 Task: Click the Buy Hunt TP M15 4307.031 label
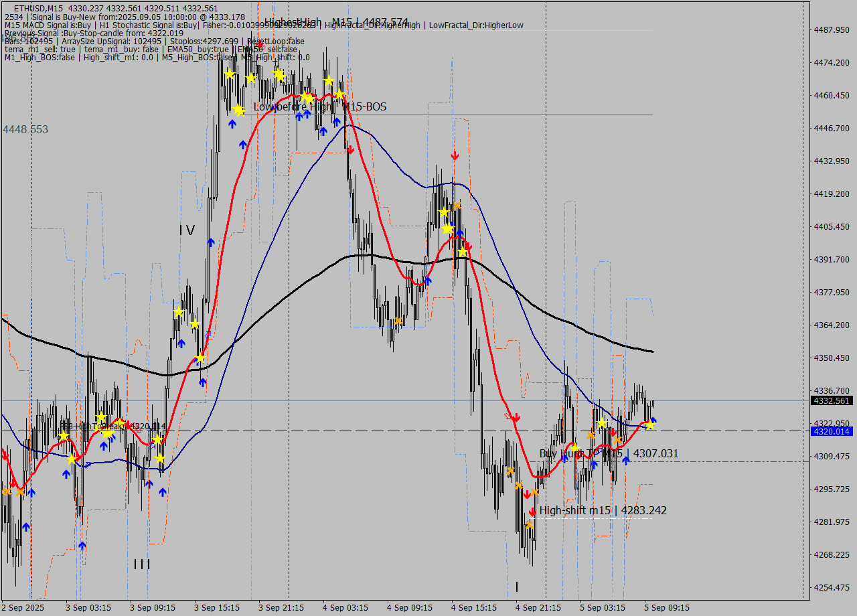point(609,453)
